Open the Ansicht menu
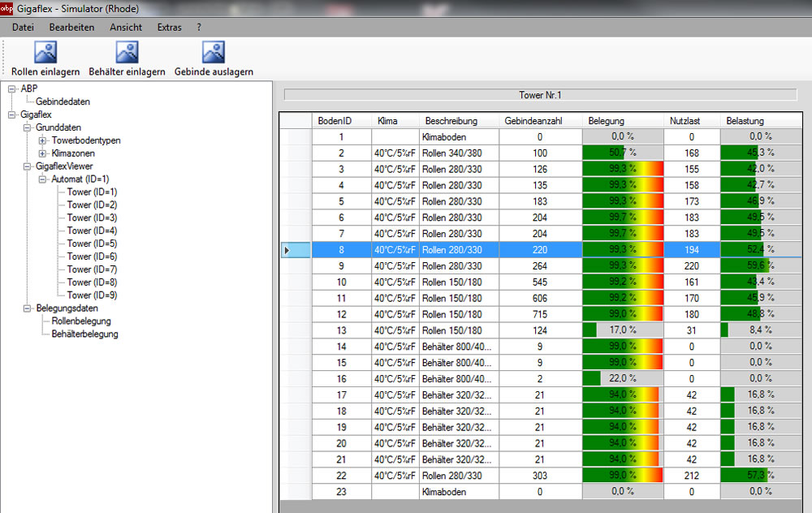The height and width of the screenshot is (513, 812). click(126, 28)
